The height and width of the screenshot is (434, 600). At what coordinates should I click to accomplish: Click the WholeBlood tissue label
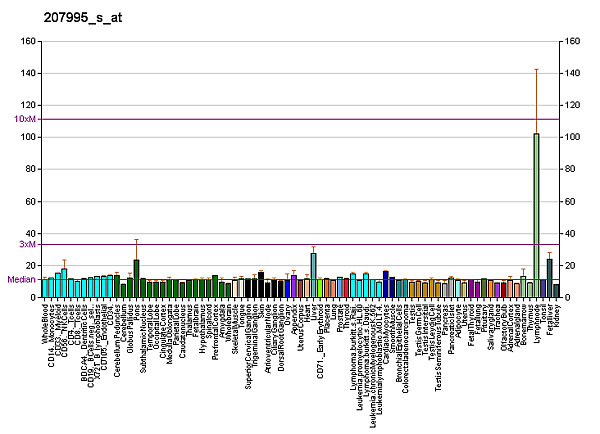coord(46,324)
